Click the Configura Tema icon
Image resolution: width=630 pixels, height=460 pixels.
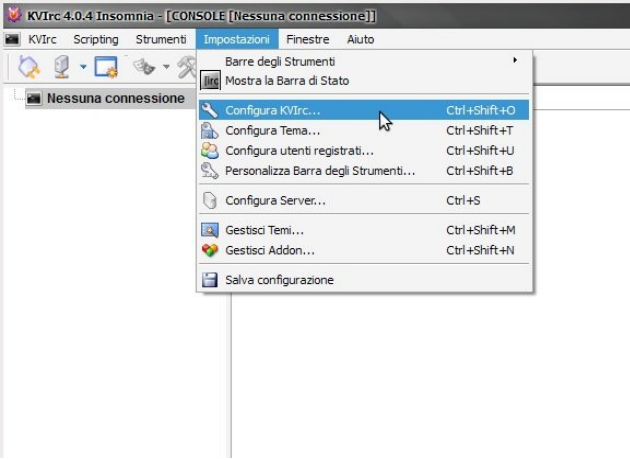(210, 131)
